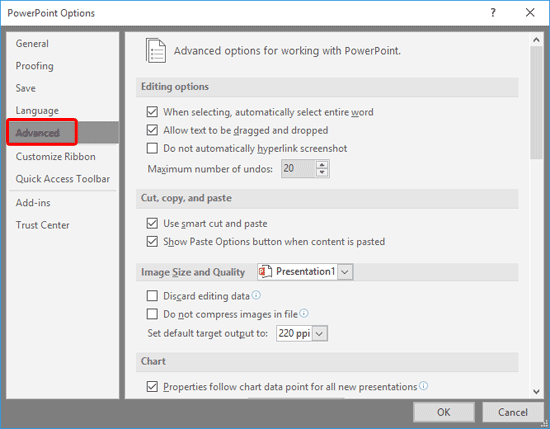Open Customize Ribbon settings
The width and height of the screenshot is (550, 429).
point(62,156)
